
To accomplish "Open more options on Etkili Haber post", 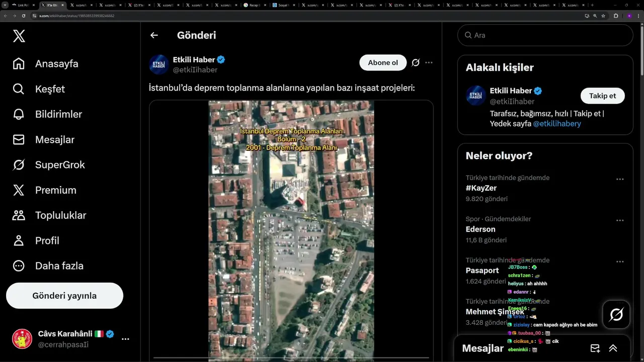I will point(429,63).
